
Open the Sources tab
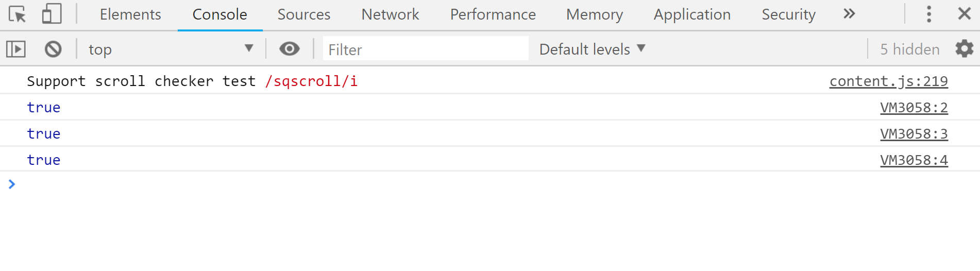coord(304,15)
